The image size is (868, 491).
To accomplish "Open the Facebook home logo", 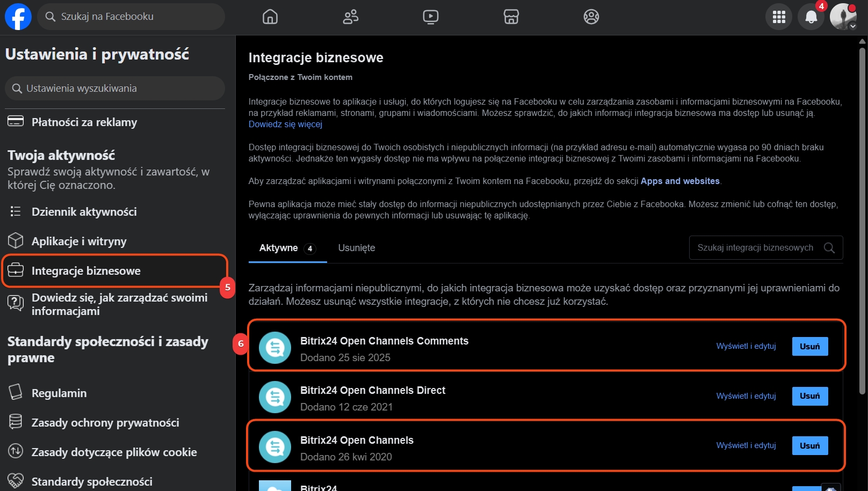I will (x=18, y=17).
